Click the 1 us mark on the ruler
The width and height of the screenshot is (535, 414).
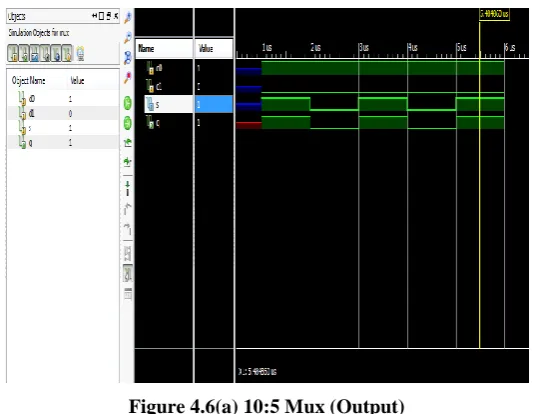[x=267, y=48]
